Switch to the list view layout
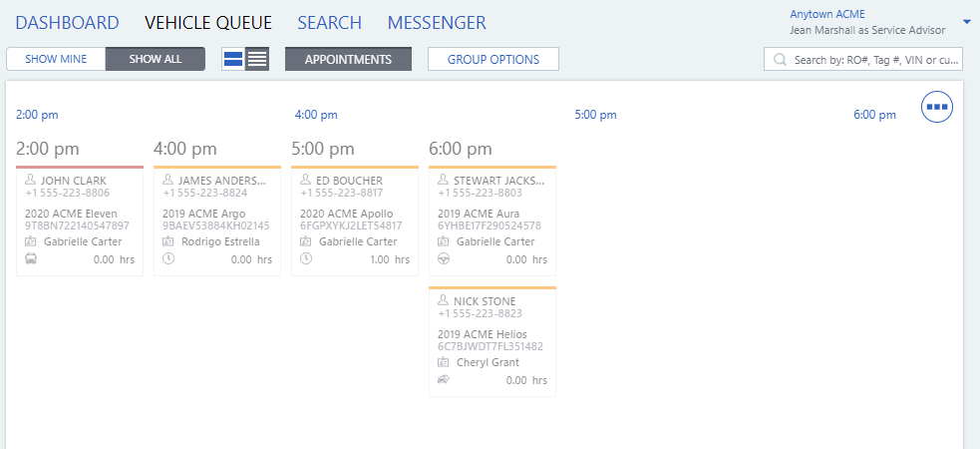Viewport: 980px width, 449px height. pos(257,59)
